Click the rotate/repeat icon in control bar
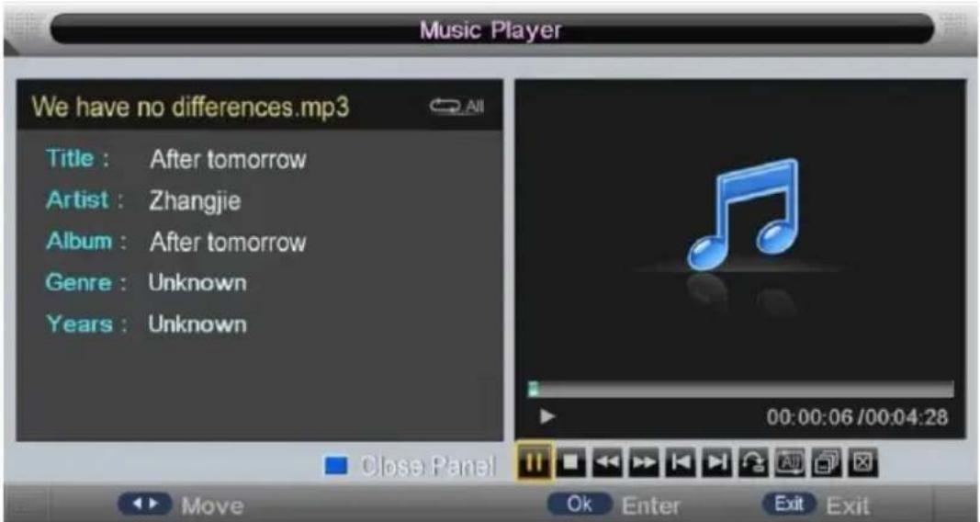 (x=754, y=462)
